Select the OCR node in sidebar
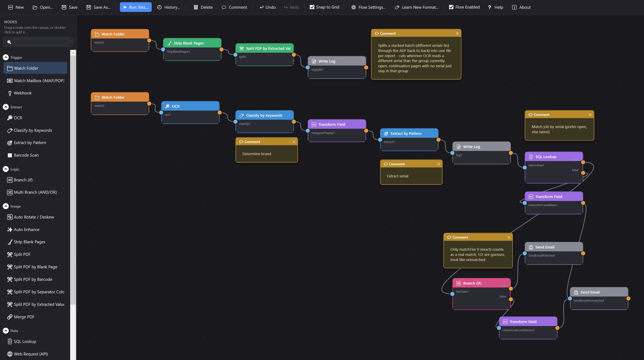 click(x=35, y=118)
